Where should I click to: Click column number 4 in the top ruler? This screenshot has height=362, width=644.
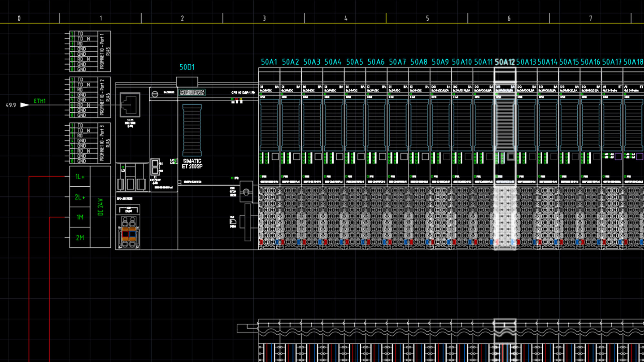346,18
